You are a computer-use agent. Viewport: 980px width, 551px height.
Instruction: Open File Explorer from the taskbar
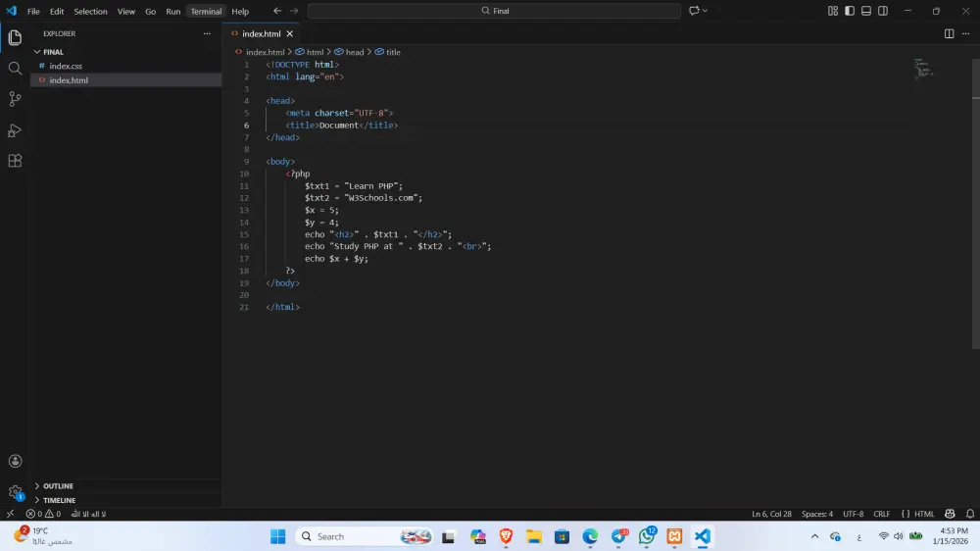tap(534, 536)
